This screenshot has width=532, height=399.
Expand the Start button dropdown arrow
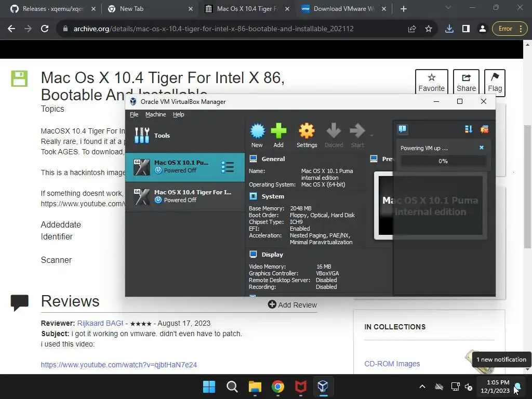(371, 136)
